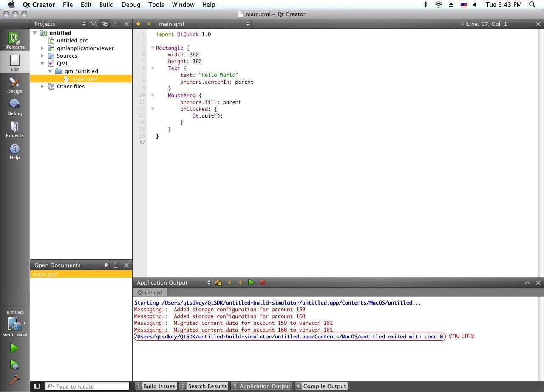
Task: Open Help mode in sidebar
Action: 14,151
